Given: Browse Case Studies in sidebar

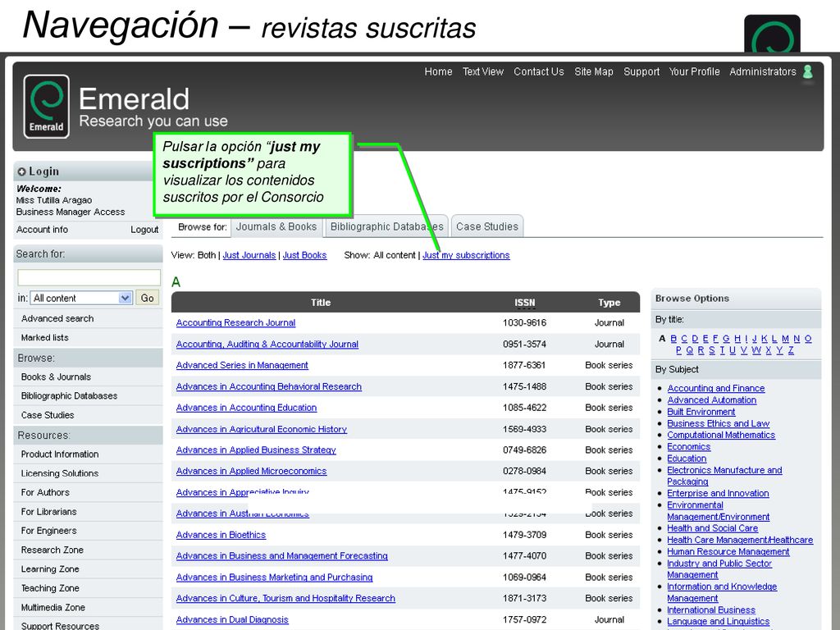Looking at the screenshot, I should pos(48,415).
